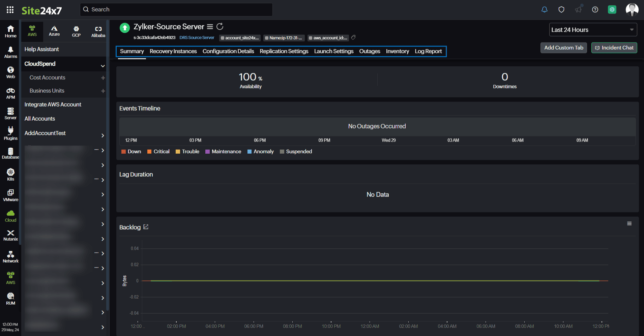Click the notifications bell icon
This screenshot has width=644, height=336.
coord(544,9)
